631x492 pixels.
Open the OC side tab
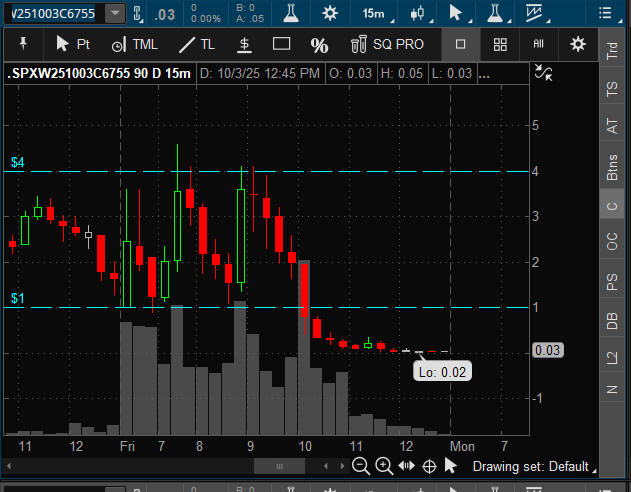(x=612, y=241)
